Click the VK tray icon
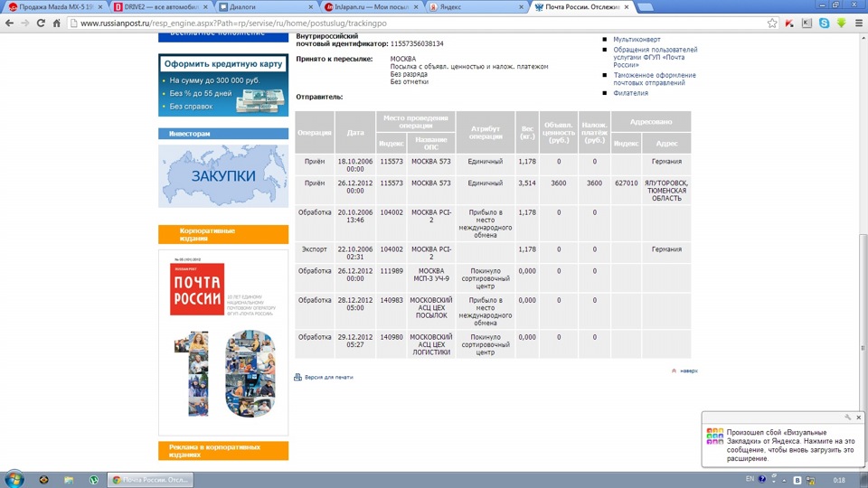 [x=797, y=480]
